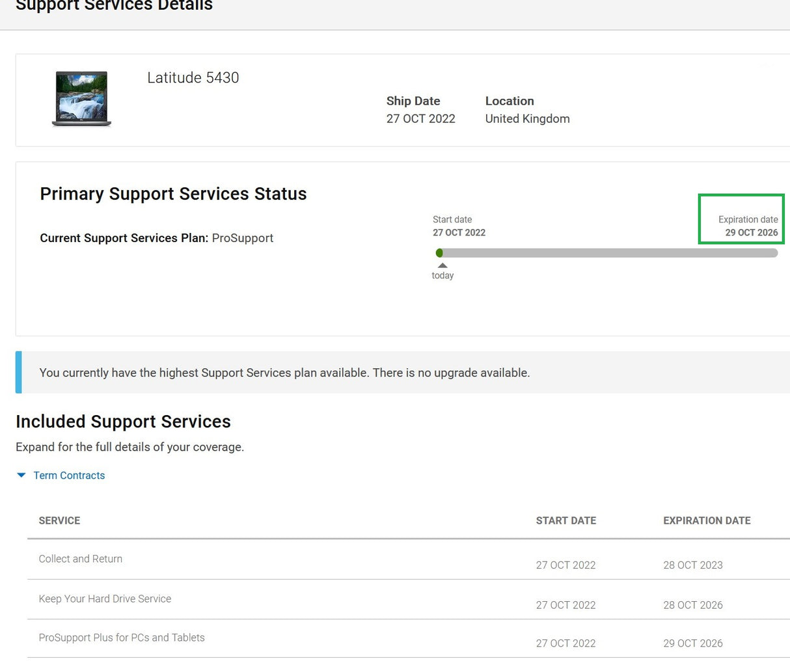The image size is (790, 672).
Task: Select the Collect and Return service row
Action: [409, 559]
